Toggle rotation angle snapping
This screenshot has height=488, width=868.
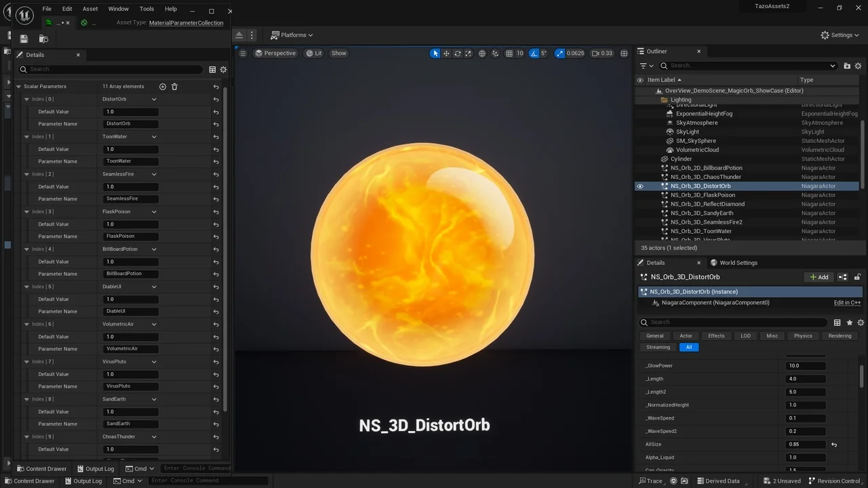coord(534,53)
